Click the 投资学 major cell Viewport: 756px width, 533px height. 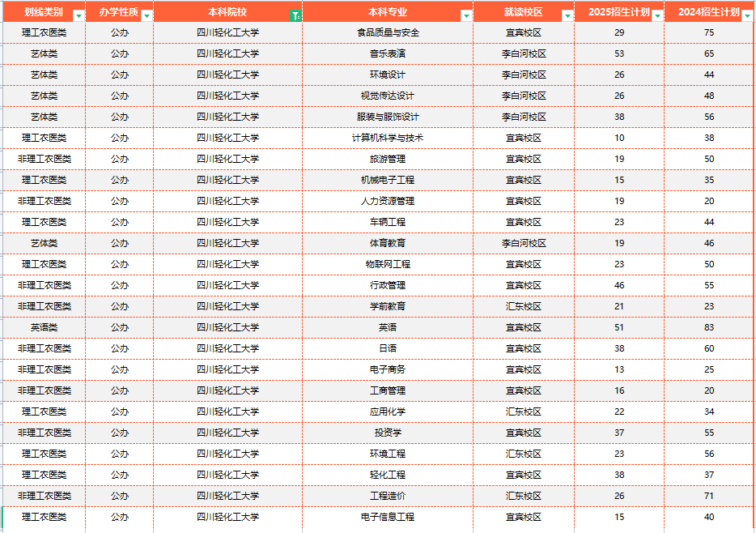388,433
